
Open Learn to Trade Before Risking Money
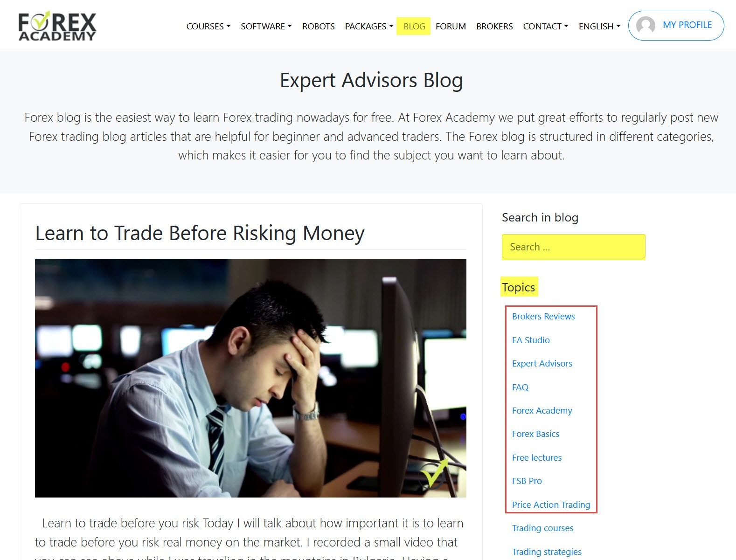coord(200,233)
